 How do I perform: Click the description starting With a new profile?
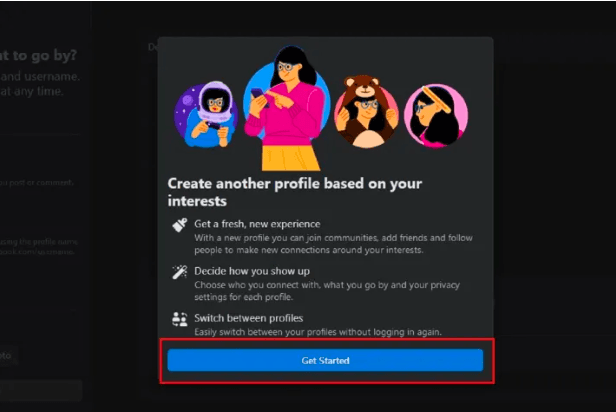[333, 244]
